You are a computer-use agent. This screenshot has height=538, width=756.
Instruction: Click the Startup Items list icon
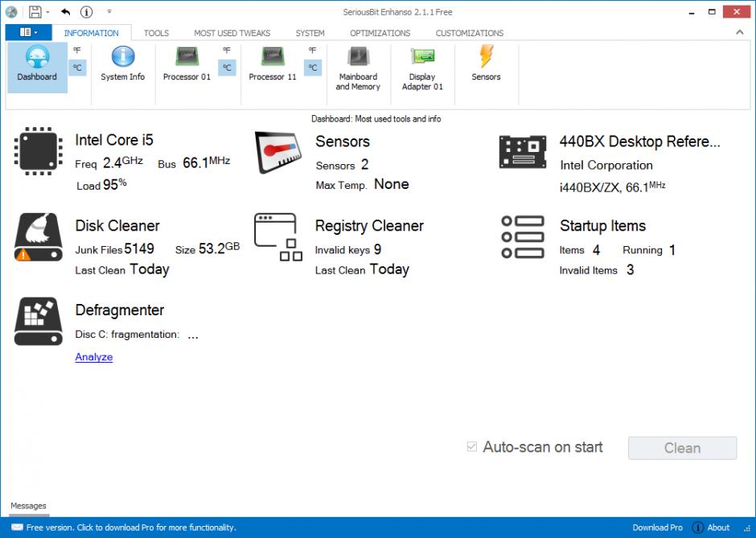tap(523, 236)
